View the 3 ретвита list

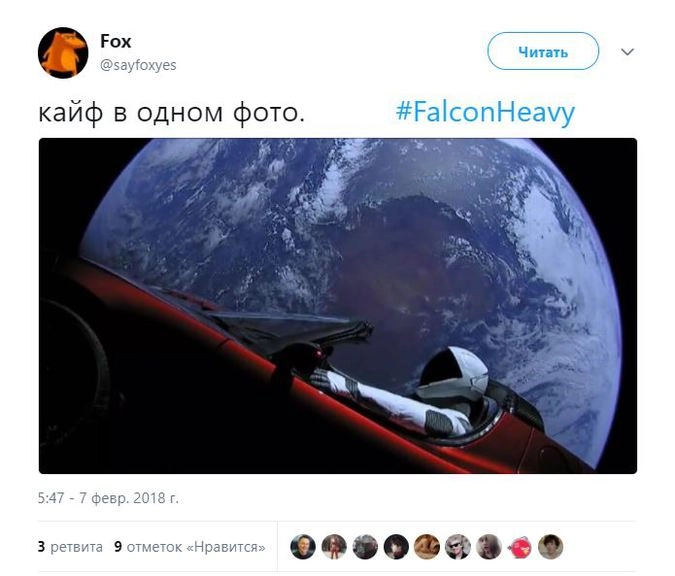(70, 547)
